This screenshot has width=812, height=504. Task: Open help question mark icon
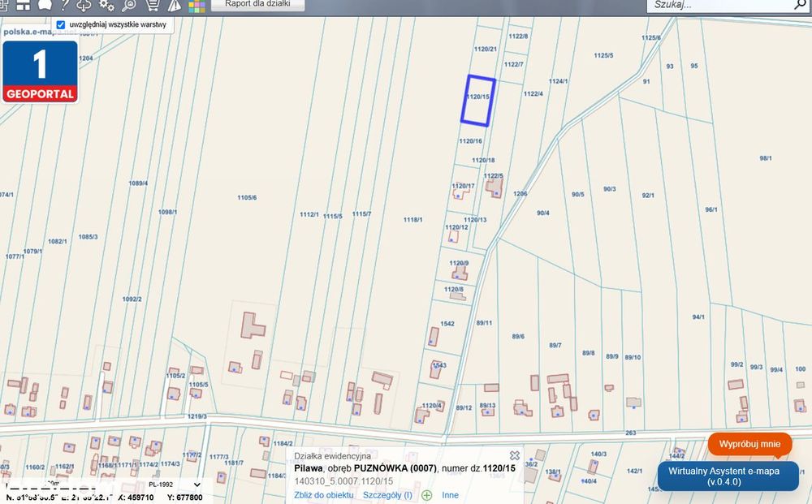[65, 5]
